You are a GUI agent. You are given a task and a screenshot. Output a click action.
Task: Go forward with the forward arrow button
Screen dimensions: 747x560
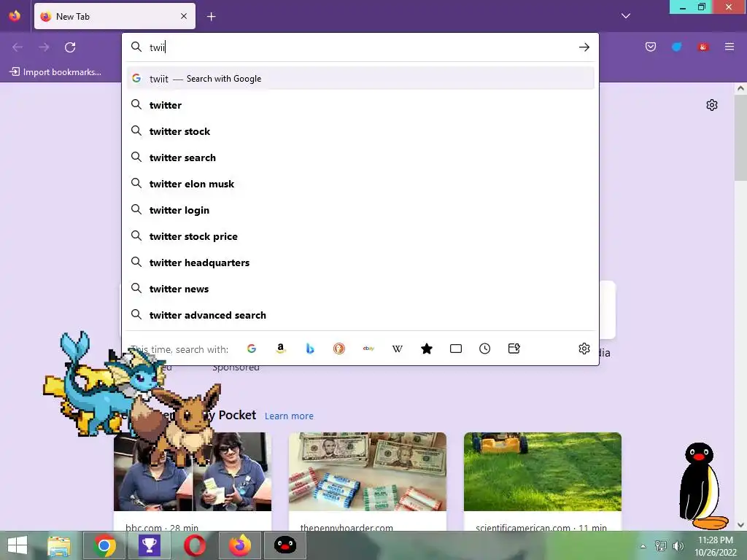pyautogui.click(x=44, y=47)
